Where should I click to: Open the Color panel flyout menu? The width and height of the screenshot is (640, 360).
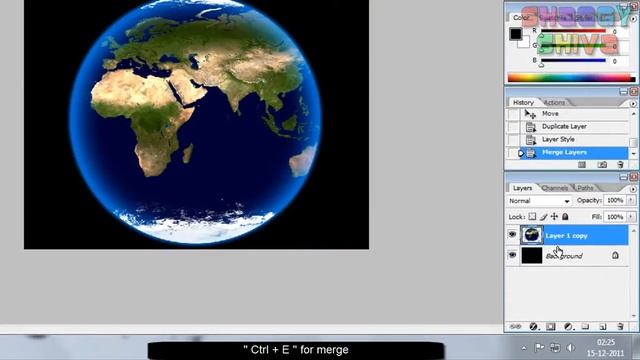click(x=633, y=19)
